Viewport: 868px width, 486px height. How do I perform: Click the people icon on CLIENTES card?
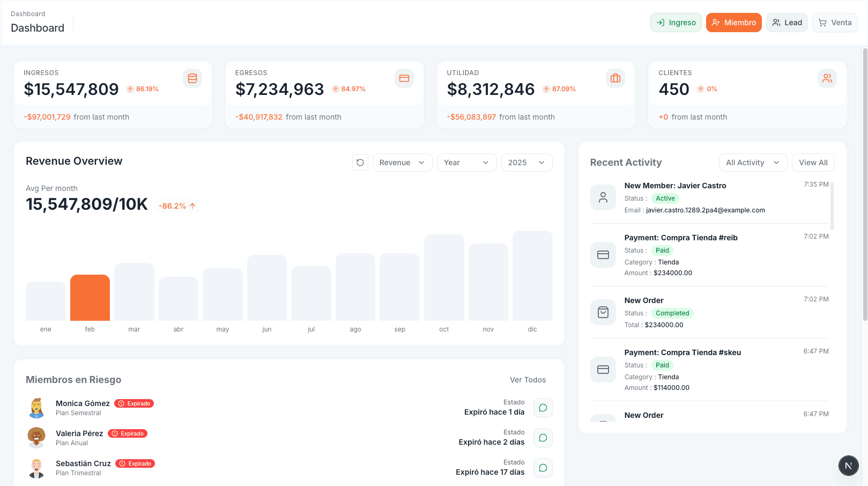pos(827,78)
